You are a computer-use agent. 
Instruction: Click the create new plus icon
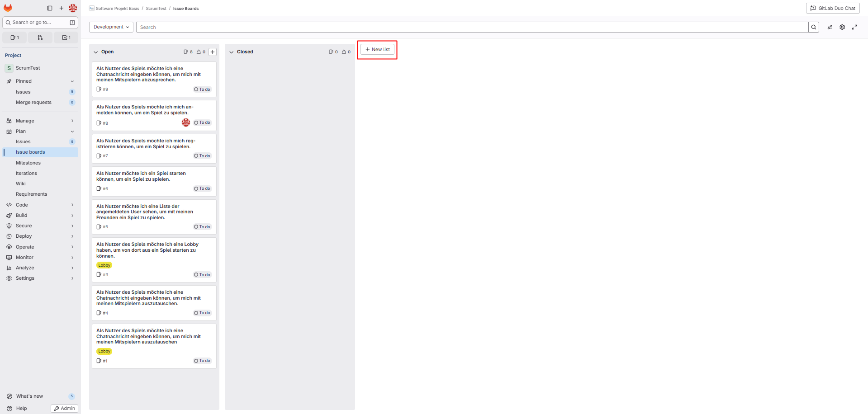(x=62, y=8)
